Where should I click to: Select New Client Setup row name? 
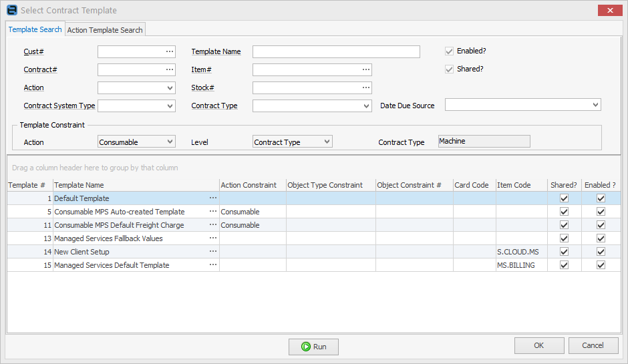[82, 252]
